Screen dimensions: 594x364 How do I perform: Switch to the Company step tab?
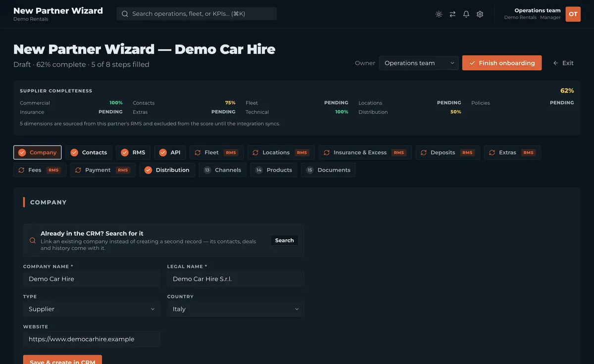(x=38, y=152)
